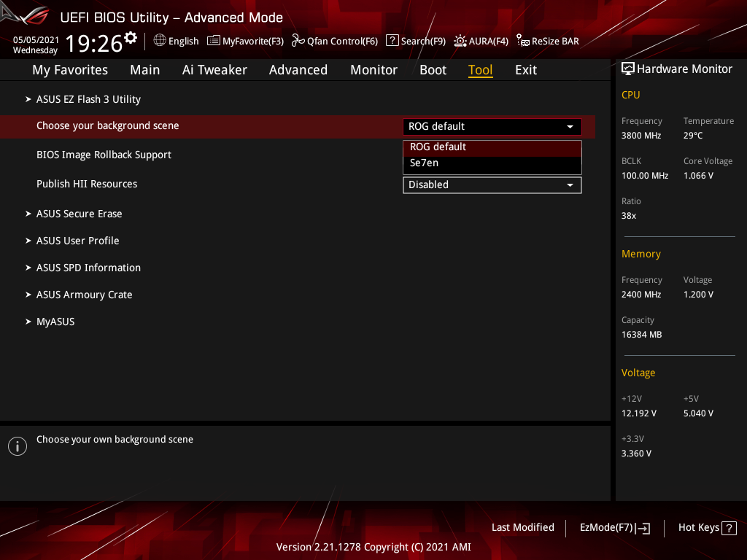
Task: Switch to EzMode(F7)
Action: 615,528
